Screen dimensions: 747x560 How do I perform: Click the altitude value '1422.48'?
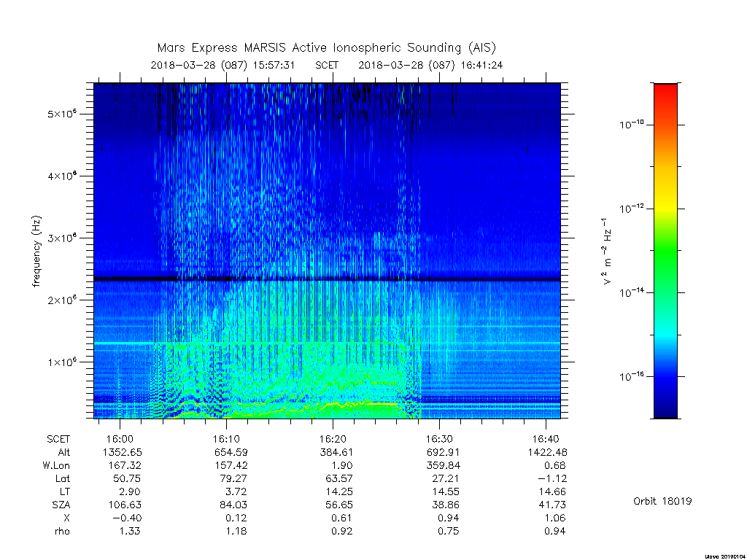(x=547, y=452)
